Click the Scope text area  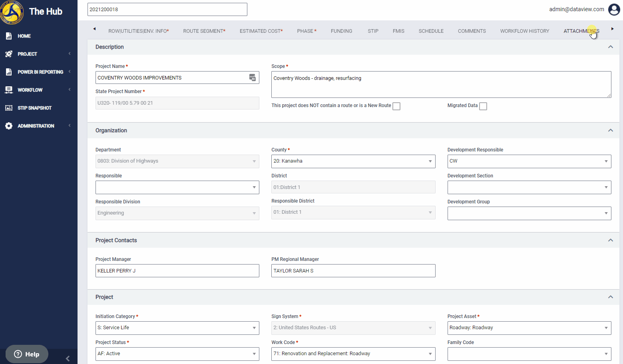click(x=441, y=84)
